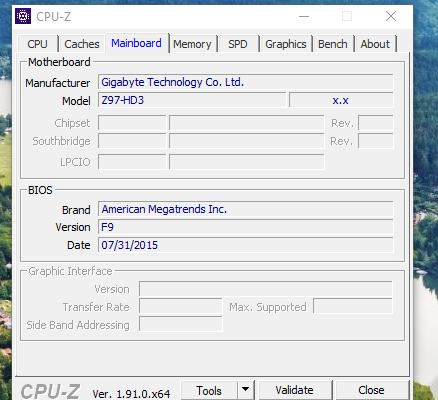438x400 pixels.
Task: Click the BIOS Version field F9
Action: coord(246,227)
